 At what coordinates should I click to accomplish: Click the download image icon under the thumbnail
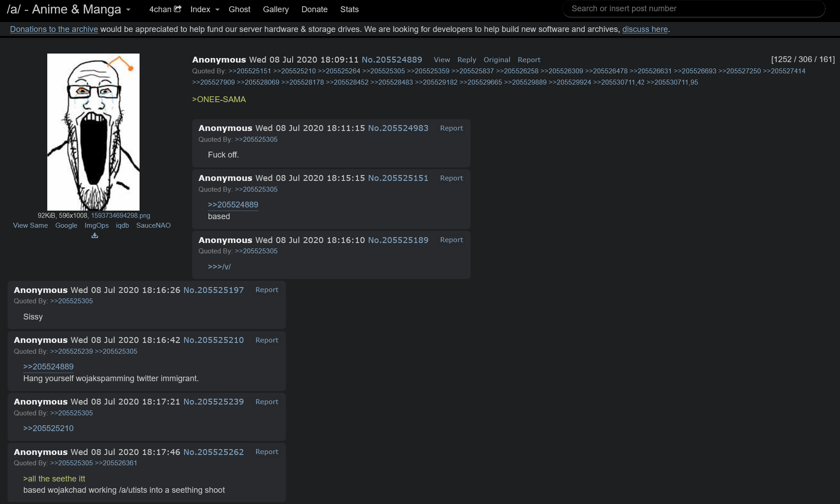click(x=95, y=235)
